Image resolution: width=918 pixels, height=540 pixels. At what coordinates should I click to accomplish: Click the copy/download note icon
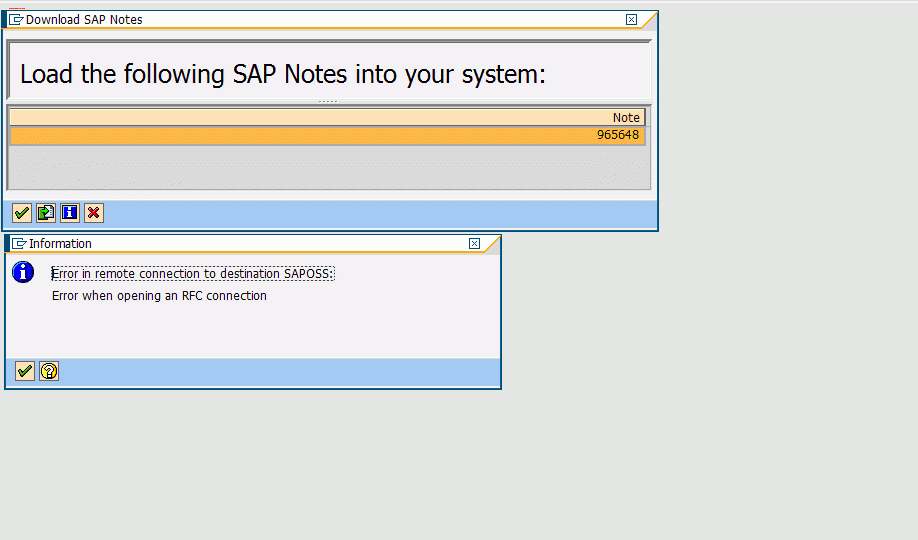pos(46,213)
